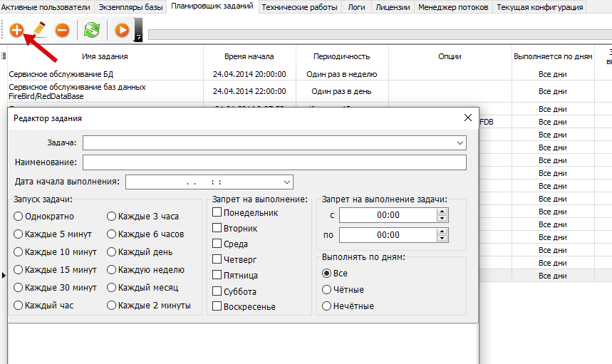The height and width of the screenshot is (364, 612).
Task: Open the Дата начала выполнения date picker
Action: 287,182
